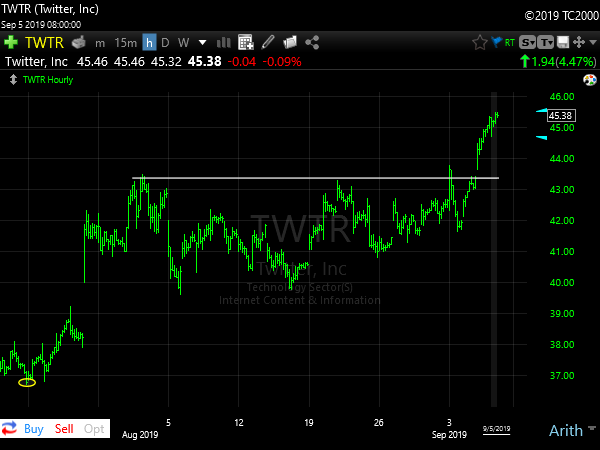This screenshot has width=600, height=450.
Task: Select the white horizontal resistance line
Action: (x=315, y=178)
